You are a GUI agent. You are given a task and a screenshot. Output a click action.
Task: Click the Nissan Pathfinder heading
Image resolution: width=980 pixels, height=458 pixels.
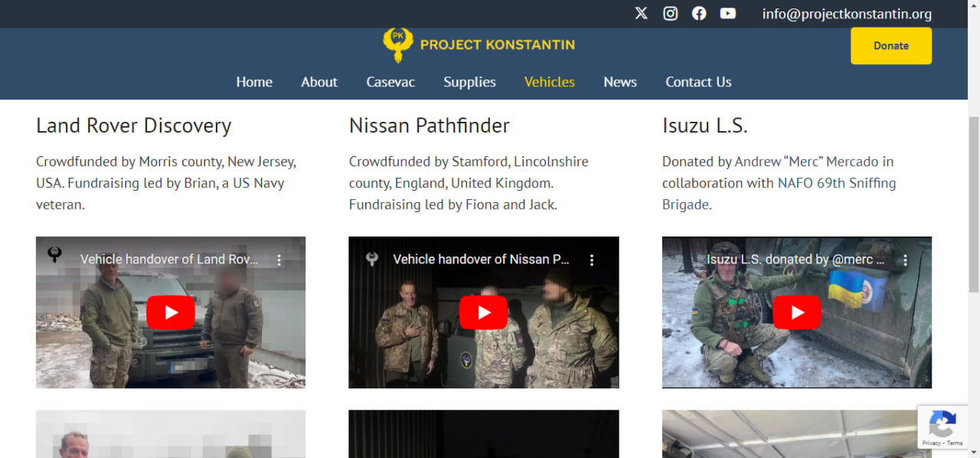[430, 126]
